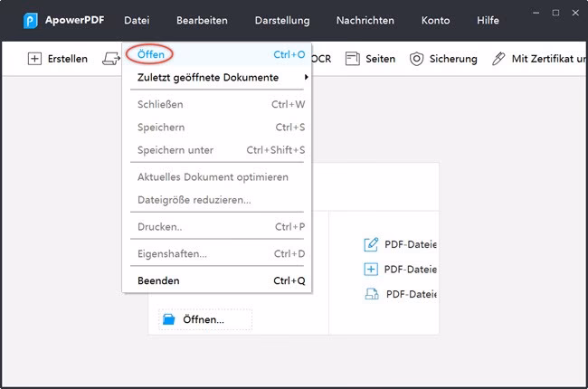Click the third PDF-Datei convert link
The width and height of the screenshot is (588, 389).
point(412,294)
